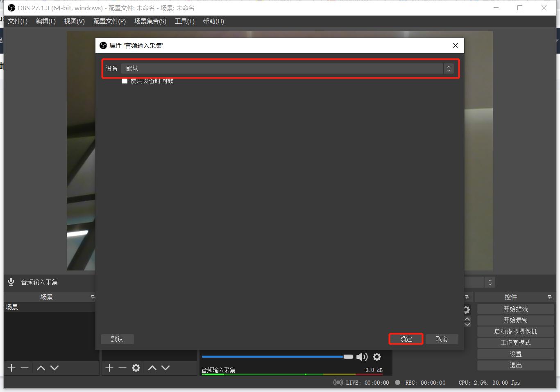Viewport: 560px width, 392px height.
Task: Add a new source with plus icon
Action: 109,368
